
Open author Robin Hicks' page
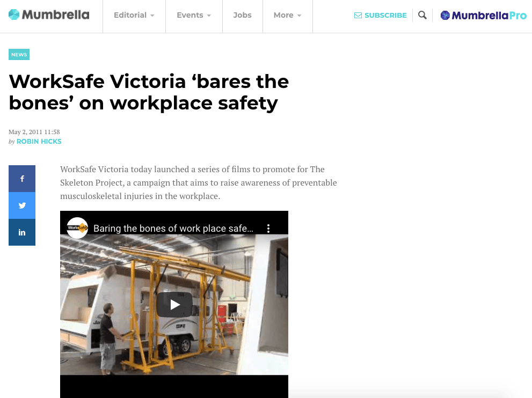[39, 142]
